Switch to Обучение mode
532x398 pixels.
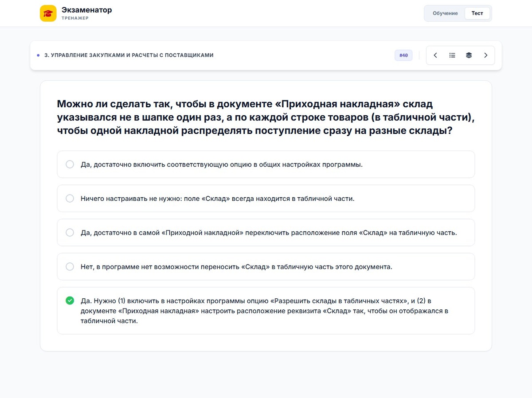tap(445, 13)
